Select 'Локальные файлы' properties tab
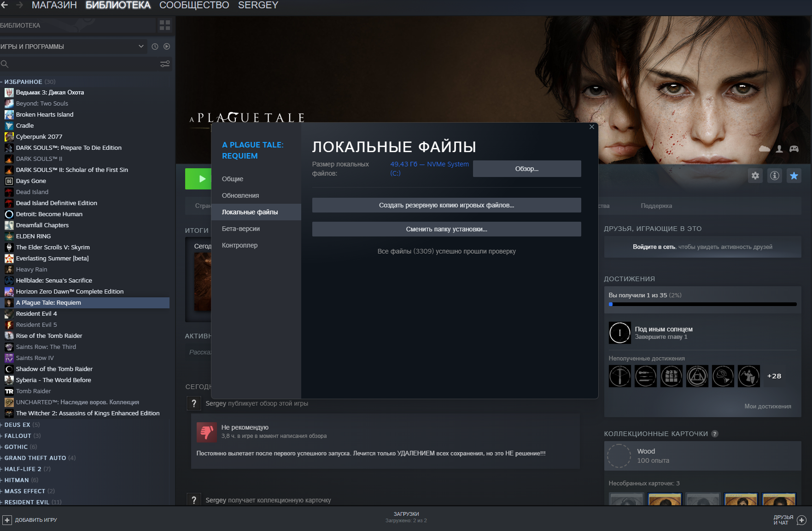812x531 pixels. (x=256, y=212)
